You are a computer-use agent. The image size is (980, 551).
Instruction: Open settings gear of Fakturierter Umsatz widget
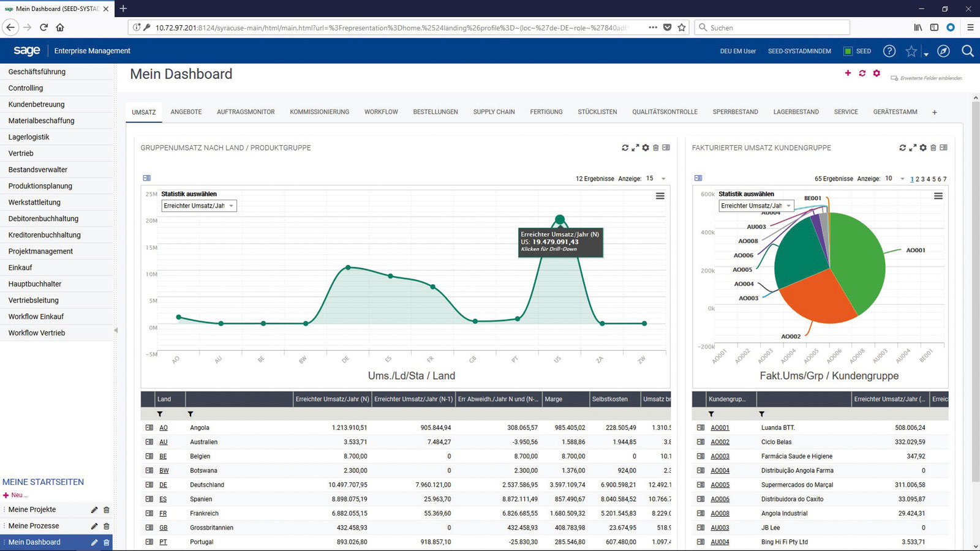(x=923, y=148)
